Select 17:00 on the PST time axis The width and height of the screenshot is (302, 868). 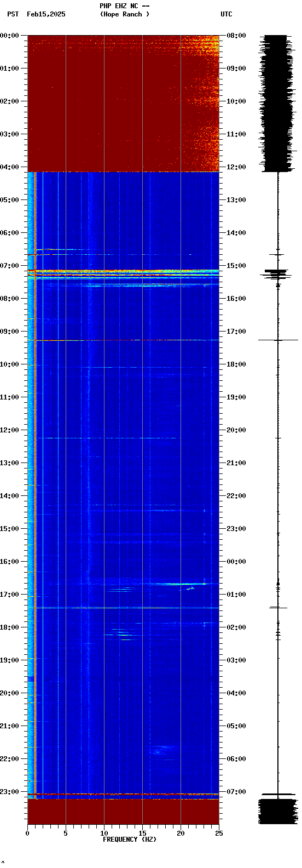pyautogui.click(x=9, y=594)
